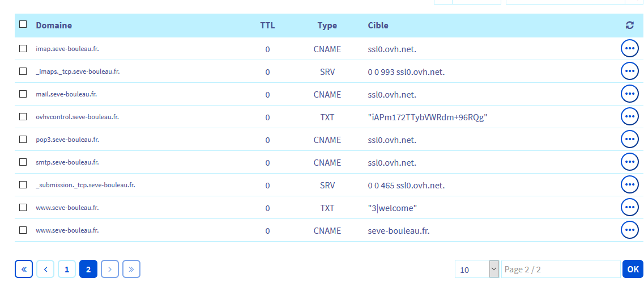Open actions menu for imap.seve-bouleau.fr CNAME record

click(x=629, y=49)
